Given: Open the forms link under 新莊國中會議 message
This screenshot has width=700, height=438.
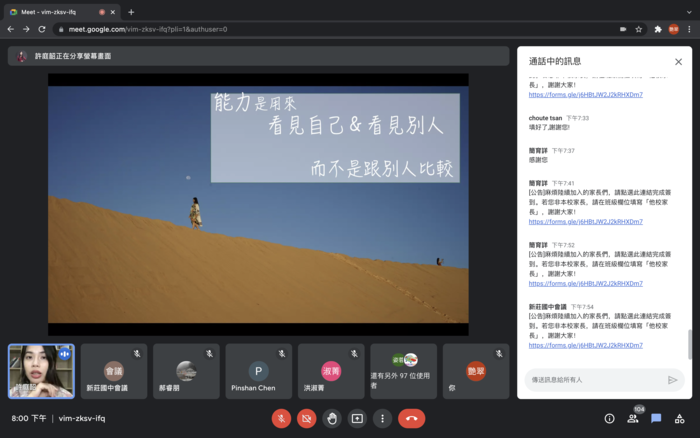Looking at the screenshot, I should pos(586,346).
